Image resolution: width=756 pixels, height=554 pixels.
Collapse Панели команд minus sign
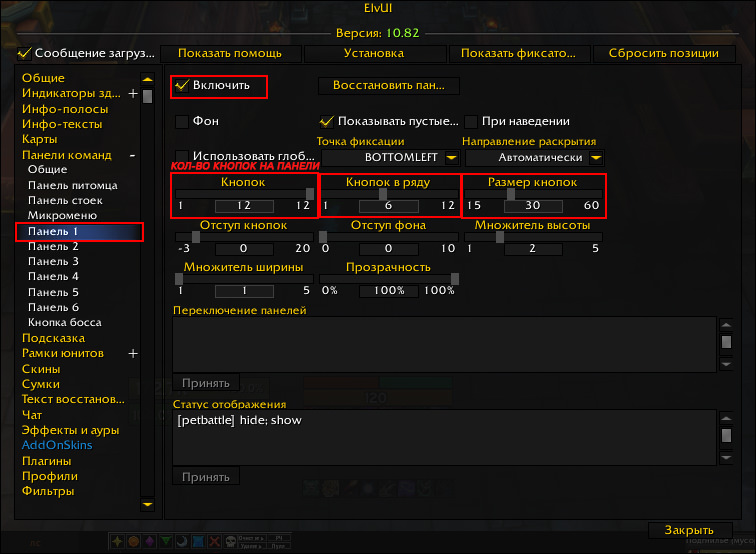pos(132,155)
